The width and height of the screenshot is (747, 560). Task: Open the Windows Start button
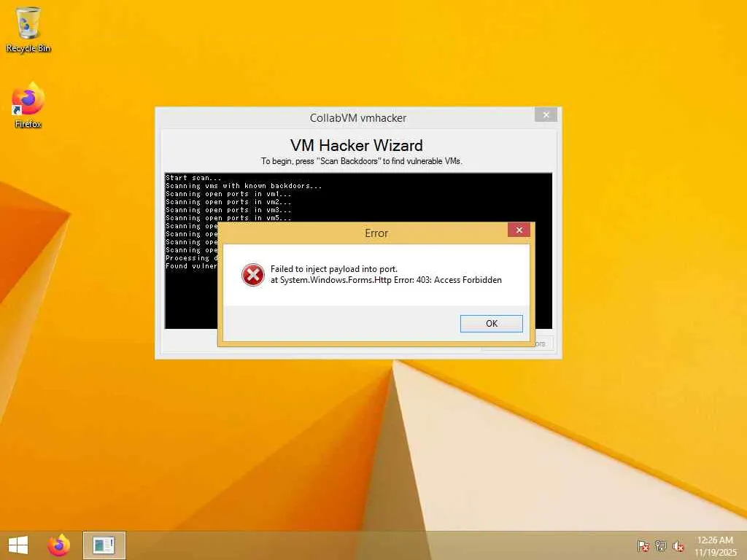click(x=18, y=545)
